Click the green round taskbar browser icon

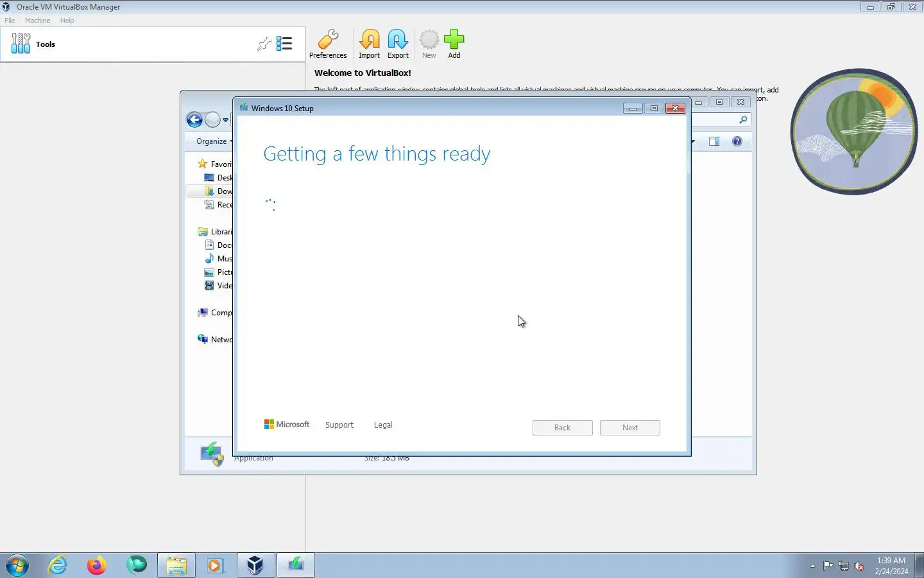(x=137, y=565)
